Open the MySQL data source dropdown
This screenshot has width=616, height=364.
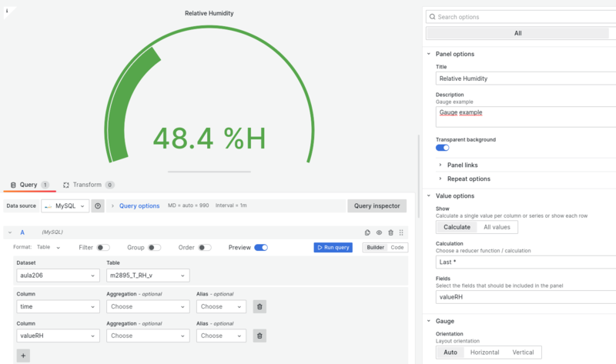tap(65, 205)
